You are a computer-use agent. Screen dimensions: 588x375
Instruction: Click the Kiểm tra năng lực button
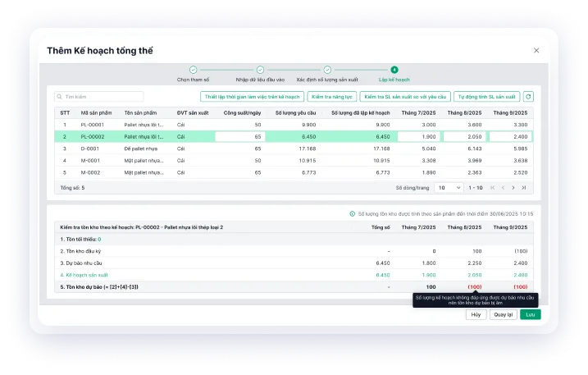(331, 97)
